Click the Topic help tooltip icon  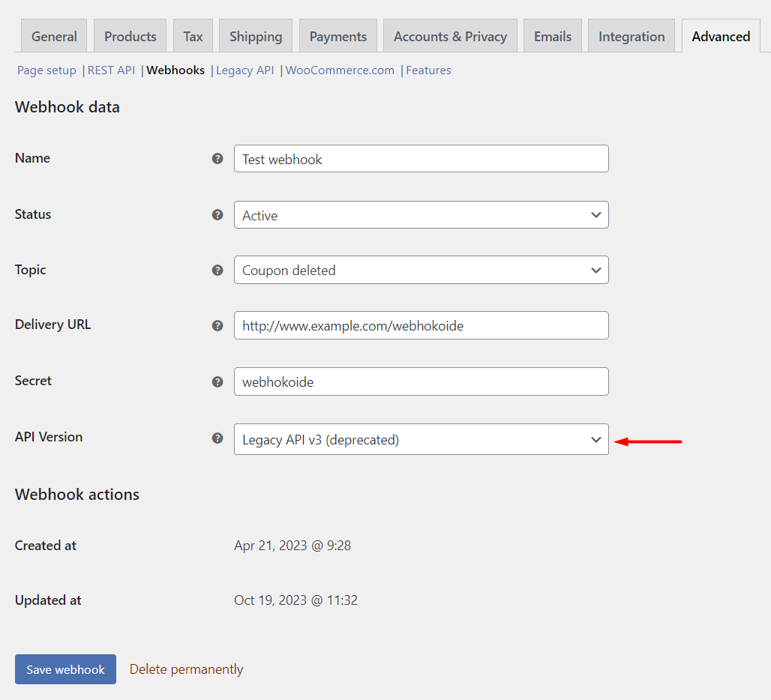coord(217,270)
